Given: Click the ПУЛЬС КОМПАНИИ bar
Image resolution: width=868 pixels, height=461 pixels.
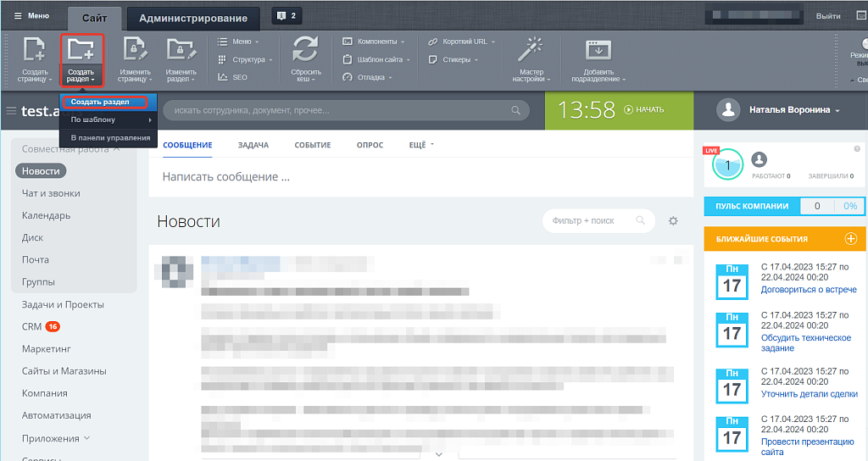Looking at the screenshot, I should pyautogui.click(x=783, y=206).
